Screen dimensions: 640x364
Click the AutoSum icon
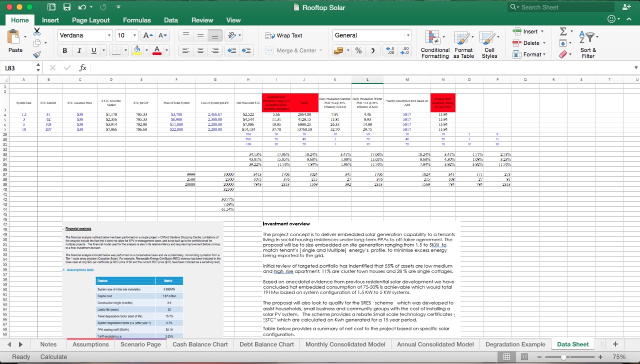click(564, 31)
